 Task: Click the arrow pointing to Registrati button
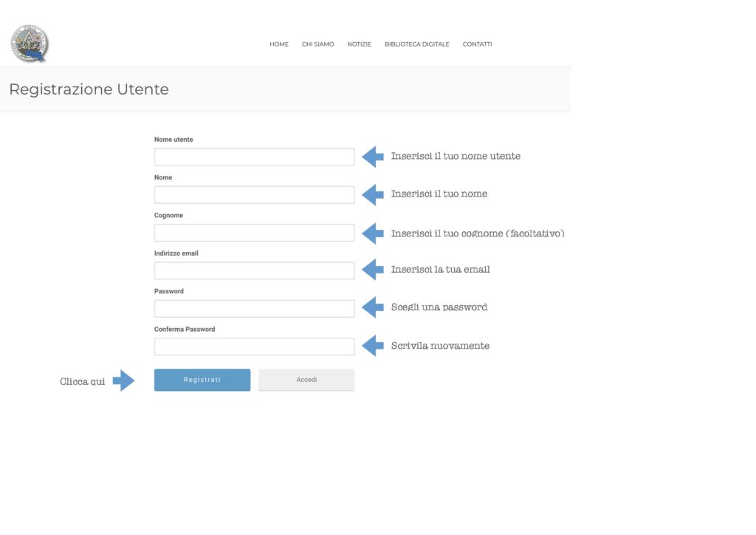tap(123, 381)
